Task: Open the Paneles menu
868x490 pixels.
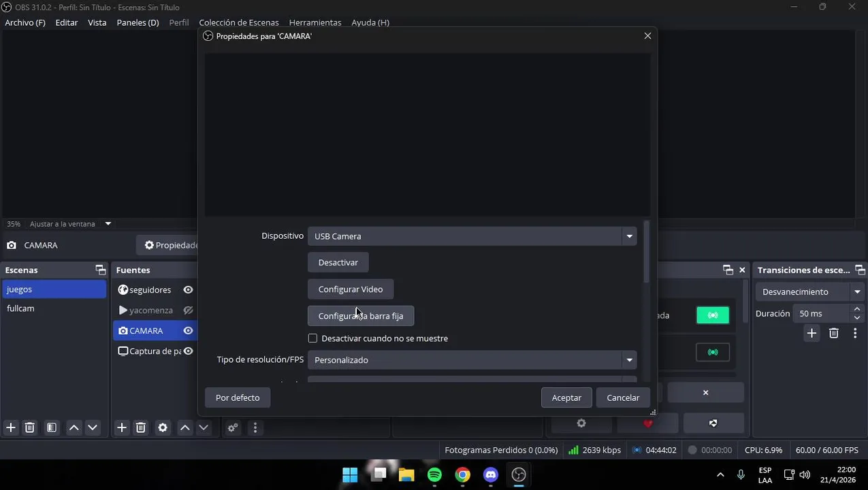Action: (x=138, y=22)
